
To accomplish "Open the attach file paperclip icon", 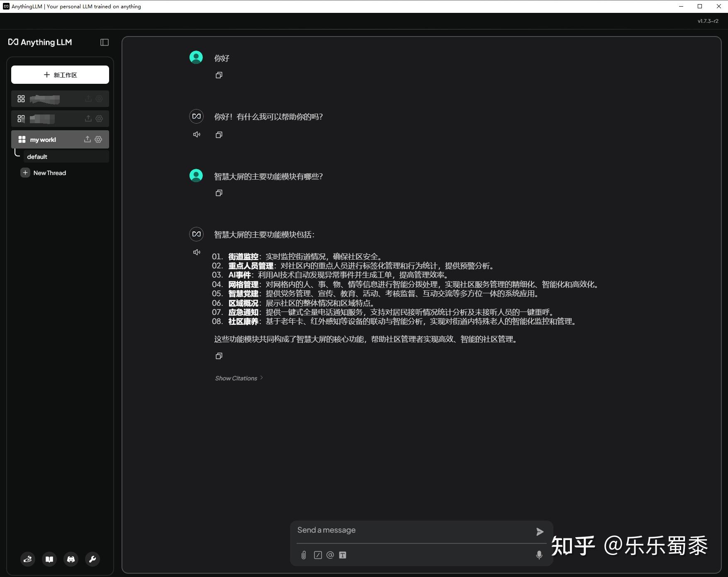I will pos(303,555).
